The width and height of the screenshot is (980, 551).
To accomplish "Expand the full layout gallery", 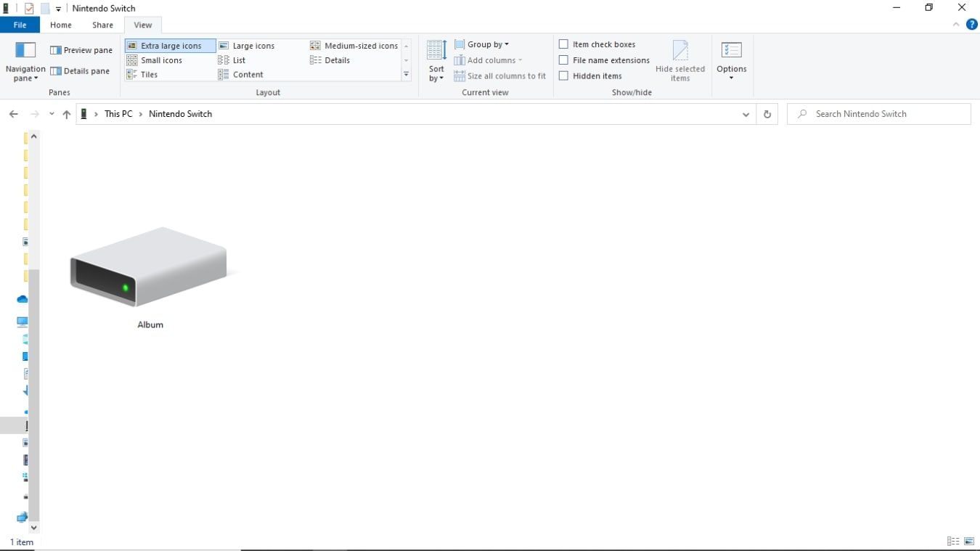I will [x=407, y=75].
